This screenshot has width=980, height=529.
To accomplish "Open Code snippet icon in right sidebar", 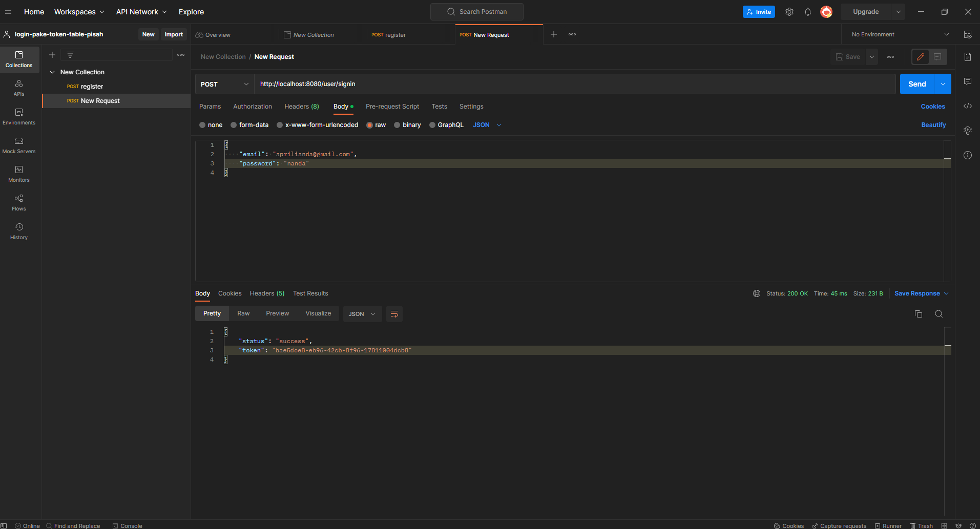I will (x=968, y=106).
